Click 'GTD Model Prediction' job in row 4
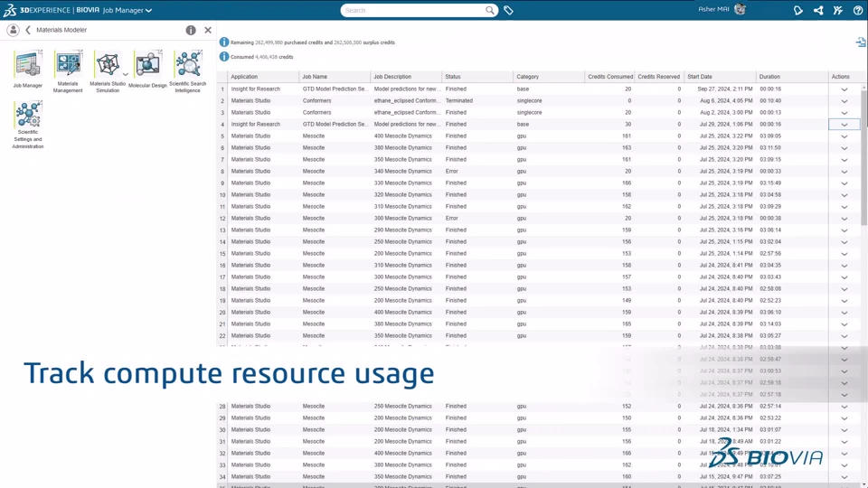 coord(335,125)
